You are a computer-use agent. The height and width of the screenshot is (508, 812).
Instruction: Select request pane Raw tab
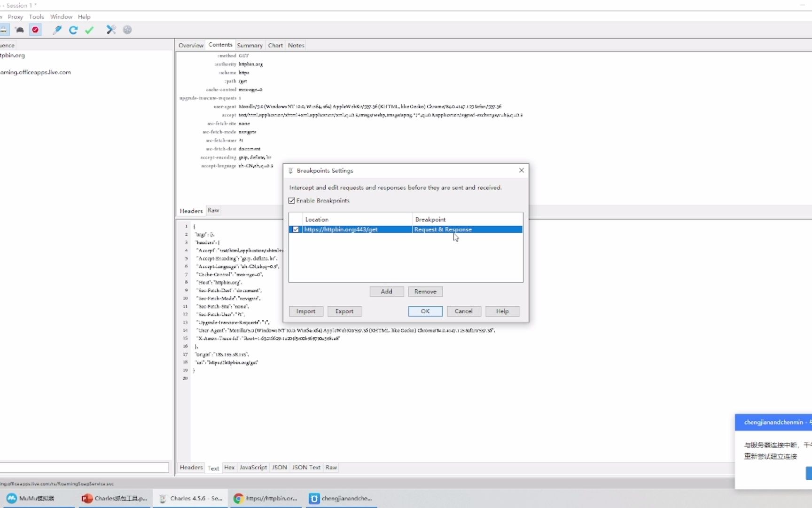(x=213, y=210)
